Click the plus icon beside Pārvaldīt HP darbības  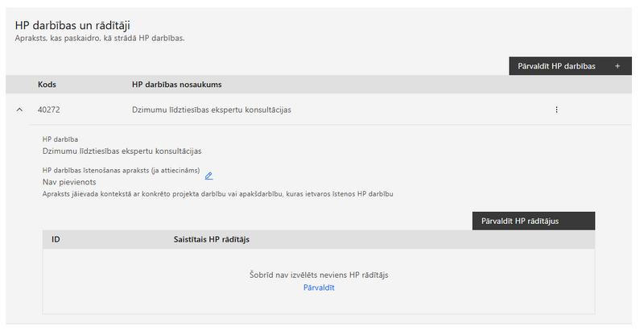[617, 66]
